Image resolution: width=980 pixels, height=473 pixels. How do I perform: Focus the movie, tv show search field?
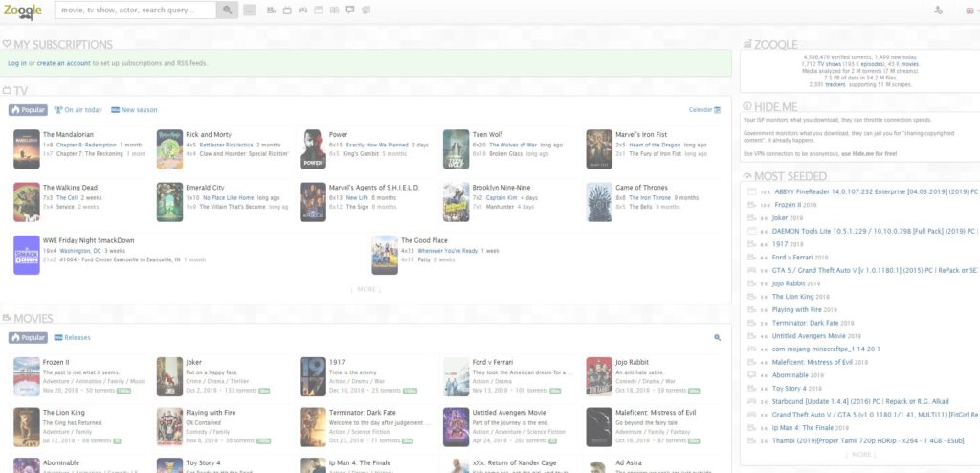tap(136, 10)
